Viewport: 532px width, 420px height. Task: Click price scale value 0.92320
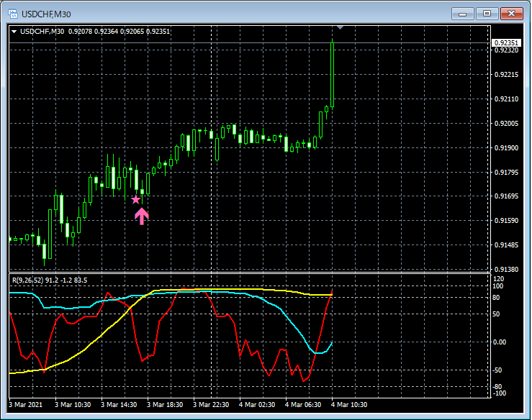click(x=507, y=50)
